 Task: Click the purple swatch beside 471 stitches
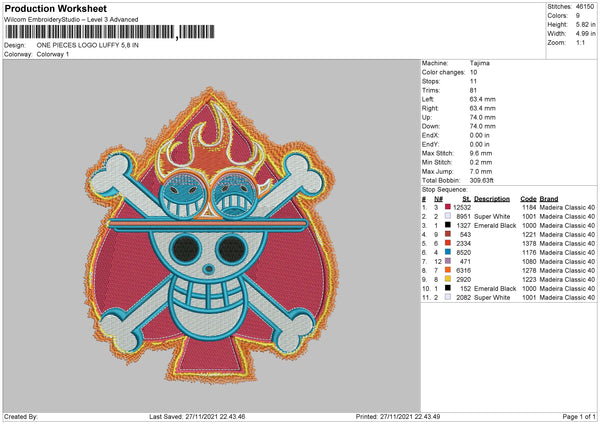click(x=448, y=261)
